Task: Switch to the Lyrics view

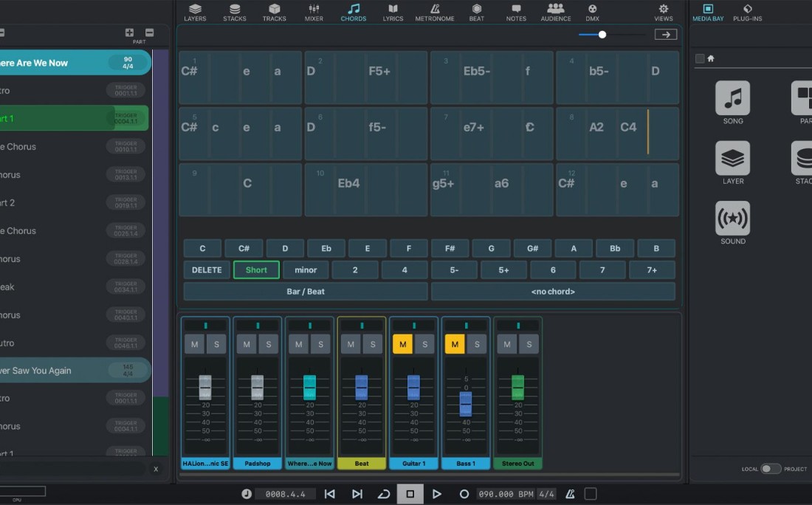Action: coord(393,13)
